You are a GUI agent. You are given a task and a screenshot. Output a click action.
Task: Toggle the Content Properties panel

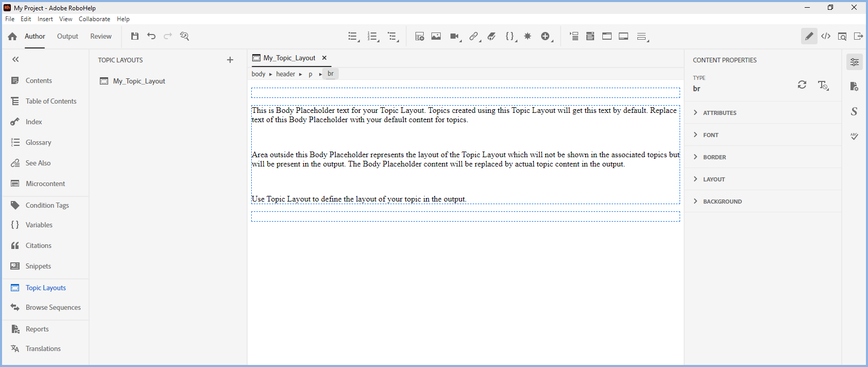854,62
